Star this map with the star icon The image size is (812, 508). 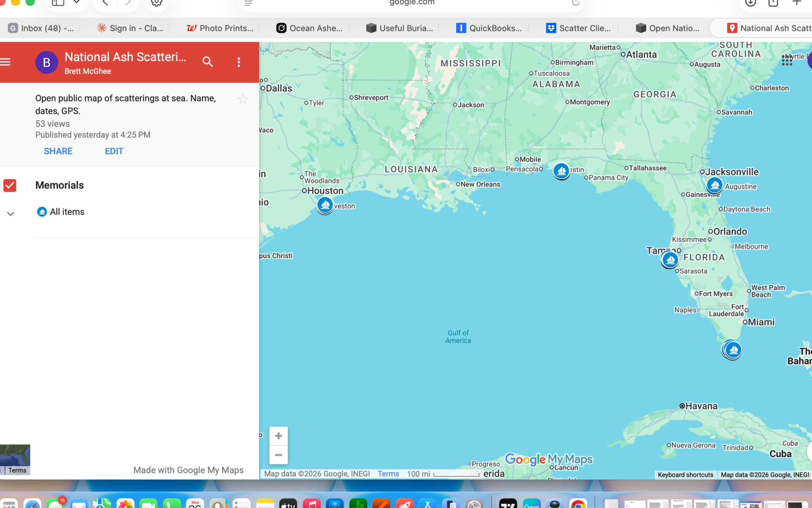coord(243,99)
